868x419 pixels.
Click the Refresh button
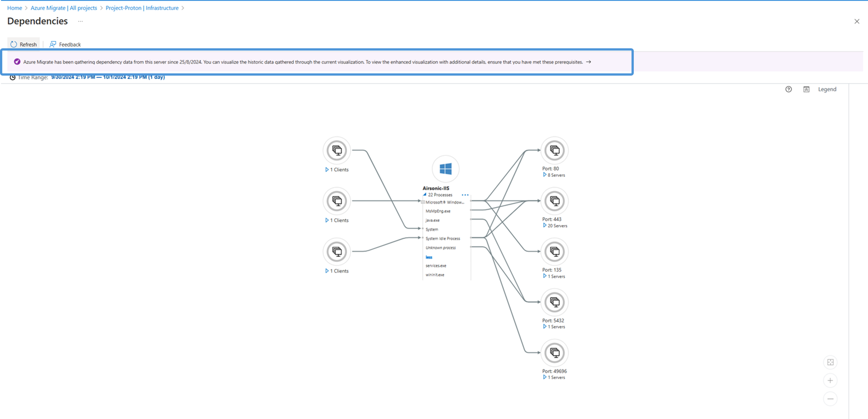[x=24, y=44]
